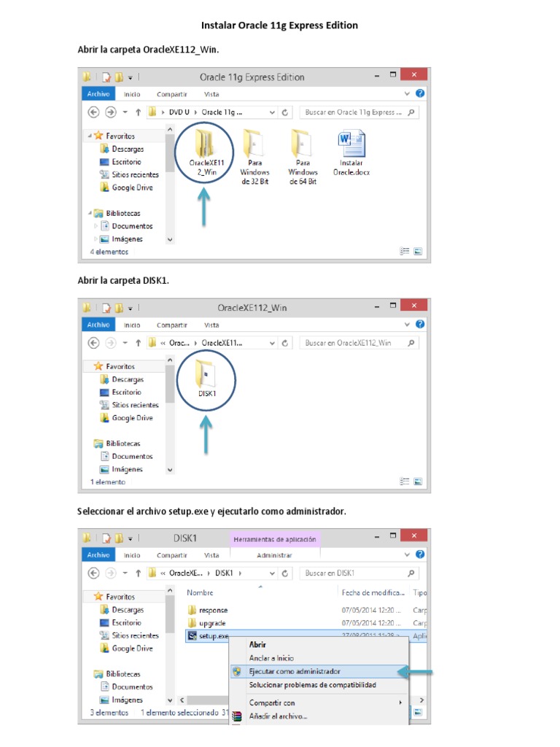Click Back arrow in Oracle 11g Express Edition window

pyautogui.click(x=94, y=112)
